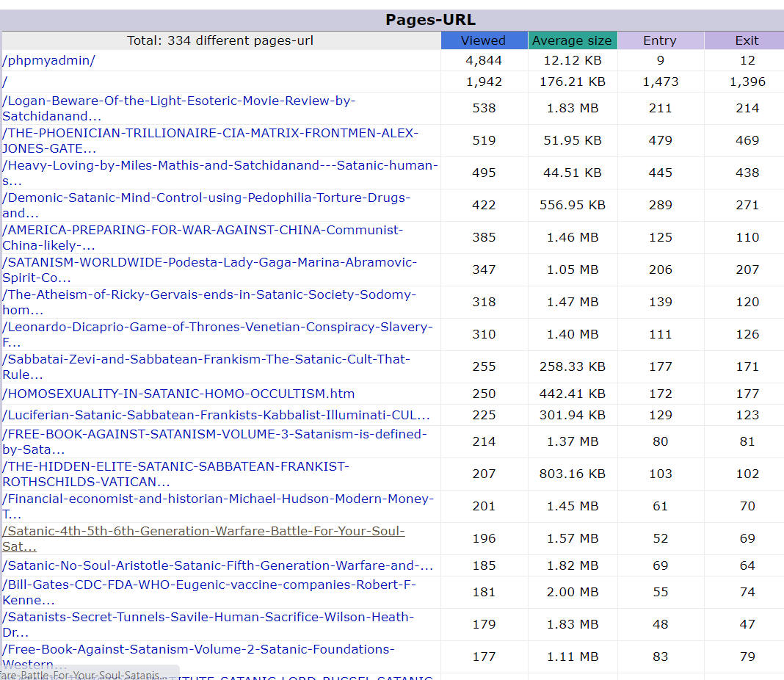Screen dimensions: 784x680
Task: Open the FREE-BOOK-AGAINST-SATANISM-VOLUME-3 link
Action: (214, 441)
